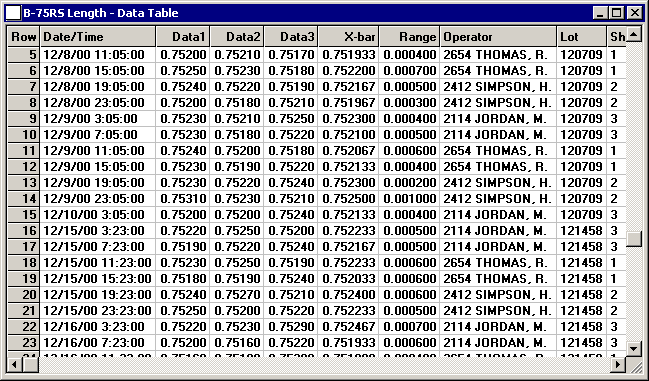Click the vertical scroll up arrow
Viewport: 649px width, 381px height.
[x=634, y=34]
